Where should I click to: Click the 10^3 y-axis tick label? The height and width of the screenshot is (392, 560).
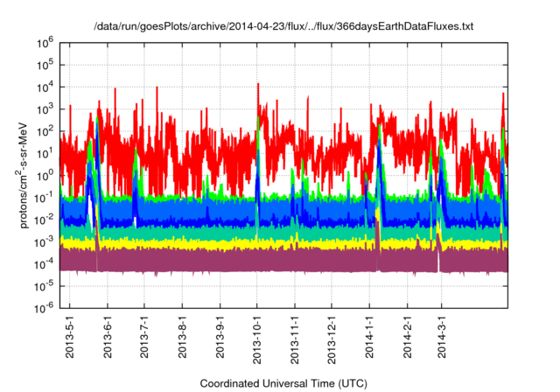coord(46,108)
